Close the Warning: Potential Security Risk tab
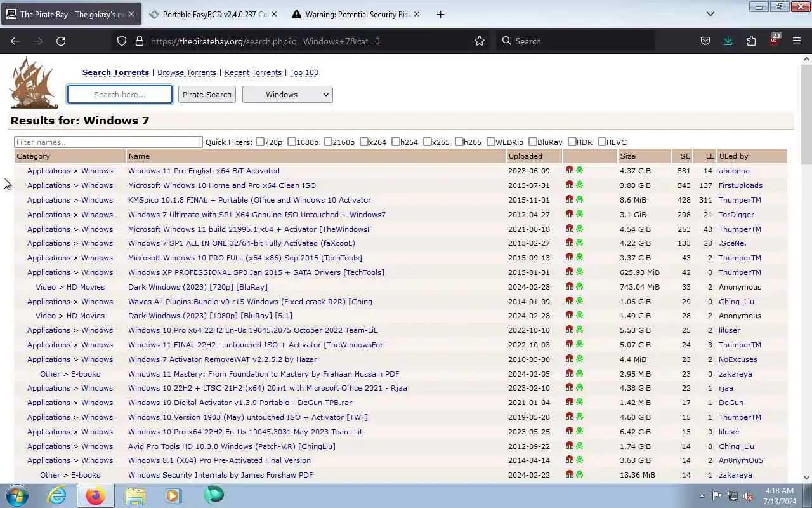The width and height of the screenshot is (812, 508). point(416,14)
